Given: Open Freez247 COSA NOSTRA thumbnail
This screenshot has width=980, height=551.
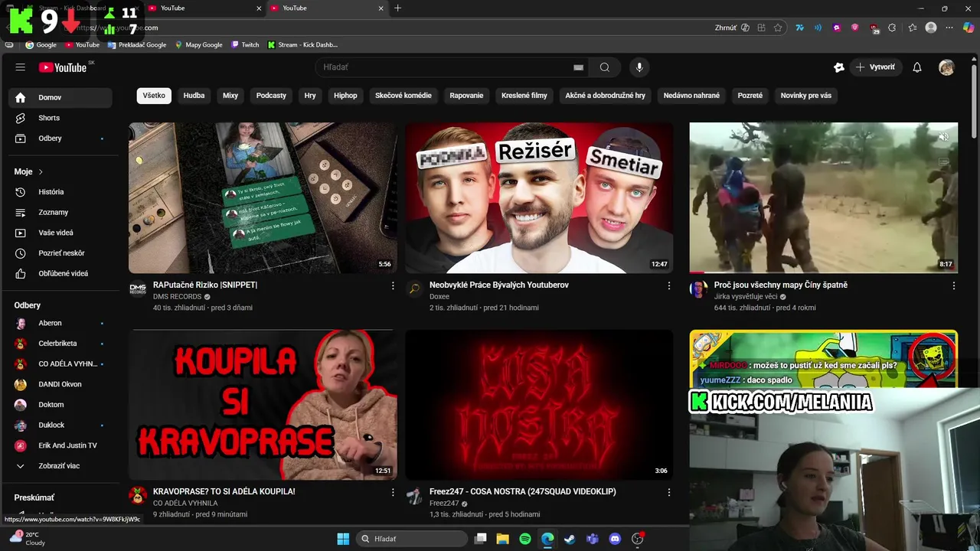Looking at the screenshot, I should tap(539, 405).
